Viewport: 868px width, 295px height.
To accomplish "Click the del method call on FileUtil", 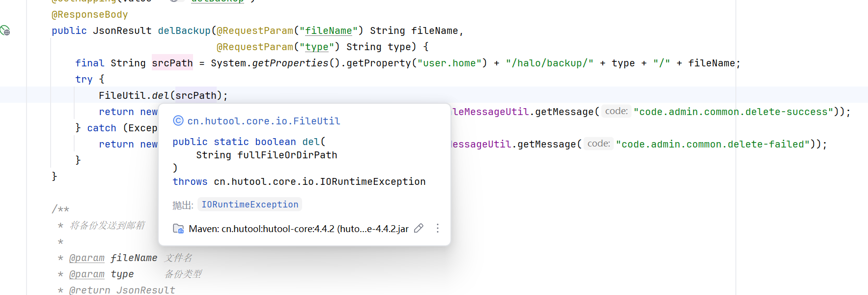I will pos(160,95).
